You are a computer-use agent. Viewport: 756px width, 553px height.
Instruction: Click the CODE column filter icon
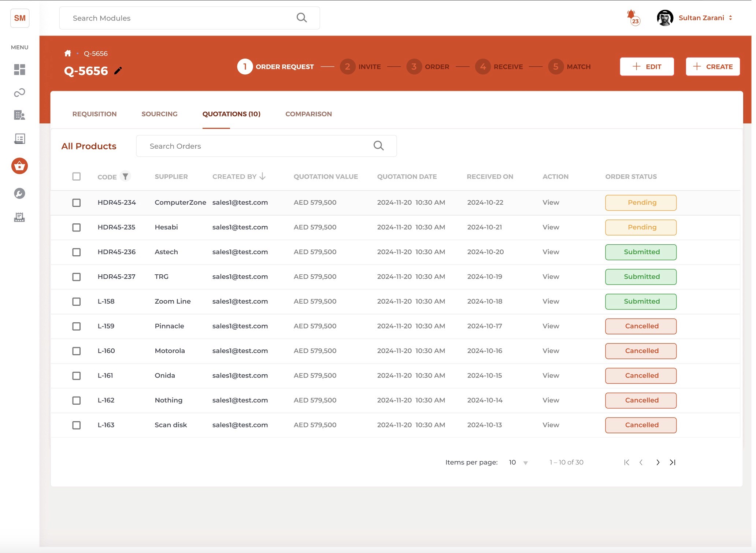pos(125,177)
